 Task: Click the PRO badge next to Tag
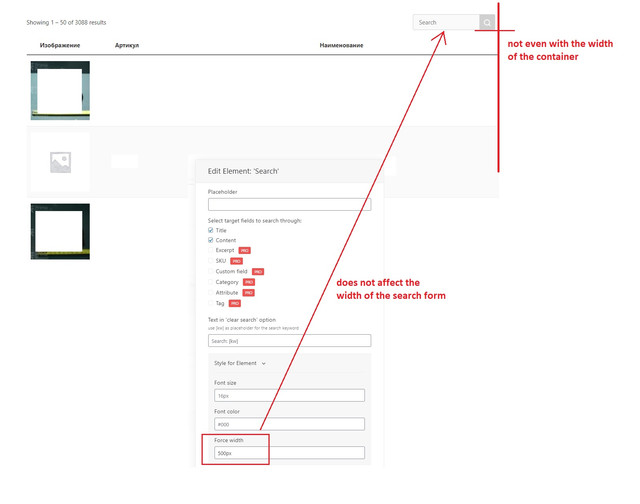(x=235, y=303)
